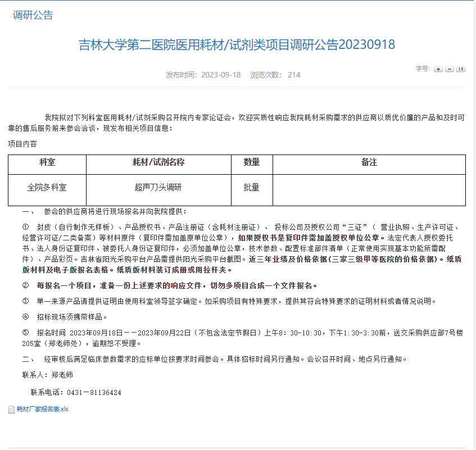Click the intro paragraph starting 我院拟对下列科室

click(237, 123)
